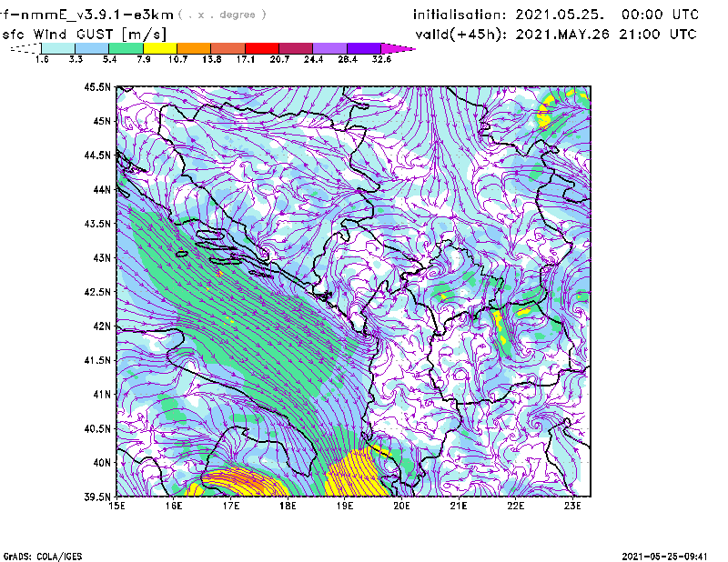728x562 pixels.
Task: Click the grey '( . x . degree )' text
Action: [222, 15]
